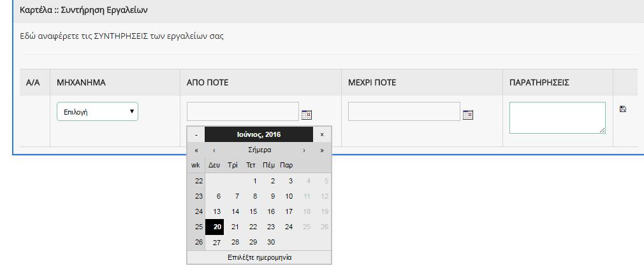
Task: Open the Επιλογή machine dropdown
Action: click(x=98, y=111)
